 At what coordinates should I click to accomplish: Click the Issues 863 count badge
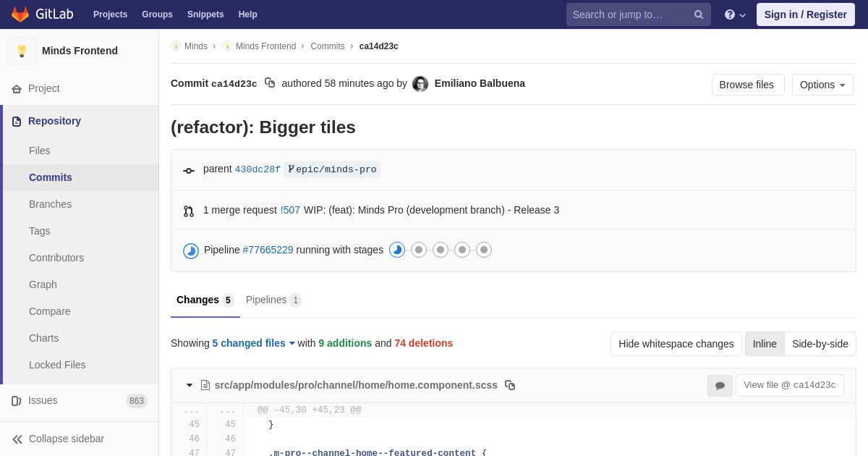[x=137, y=401]
